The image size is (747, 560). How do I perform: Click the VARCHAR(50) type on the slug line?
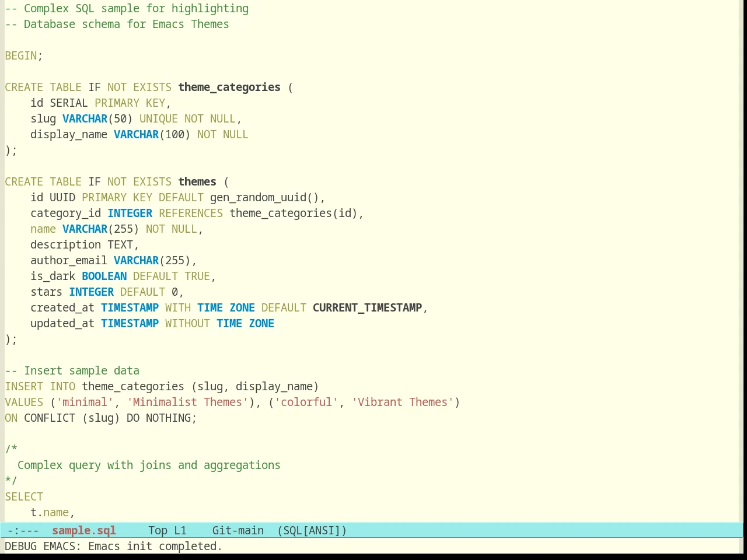[x=97, y=118]
